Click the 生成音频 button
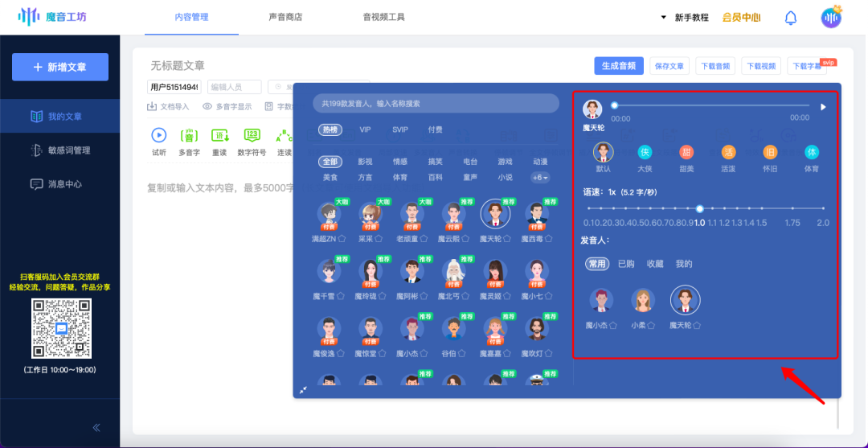 coord(619,65)
